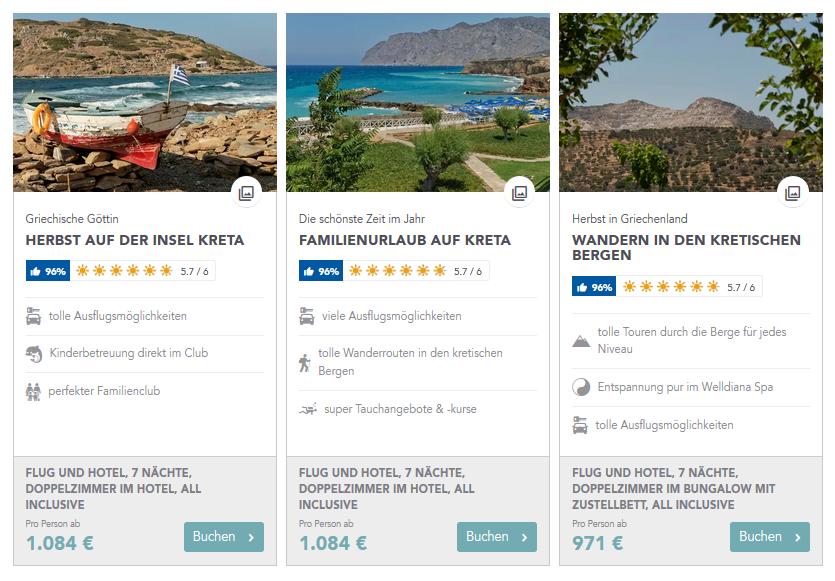Open Wandern in den kretischen Bergen heading
835x581 pixels.
click(686, 248)
